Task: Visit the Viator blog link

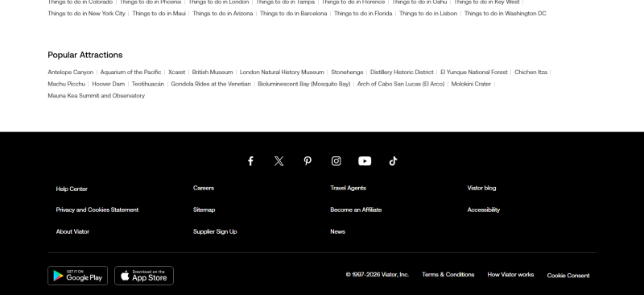Action: [x=481, y=188]
